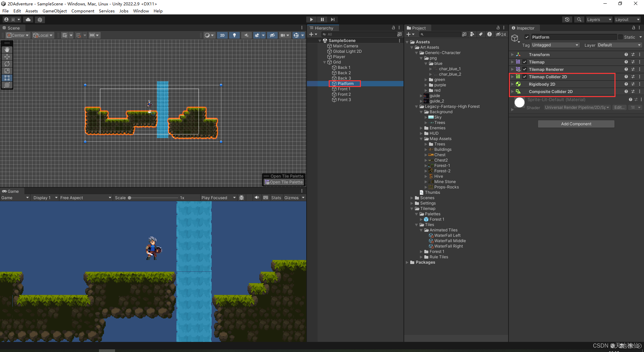Screen dimensions: 644x352
Task: Toggle Scene audio mute button
Action: [247, 35]
